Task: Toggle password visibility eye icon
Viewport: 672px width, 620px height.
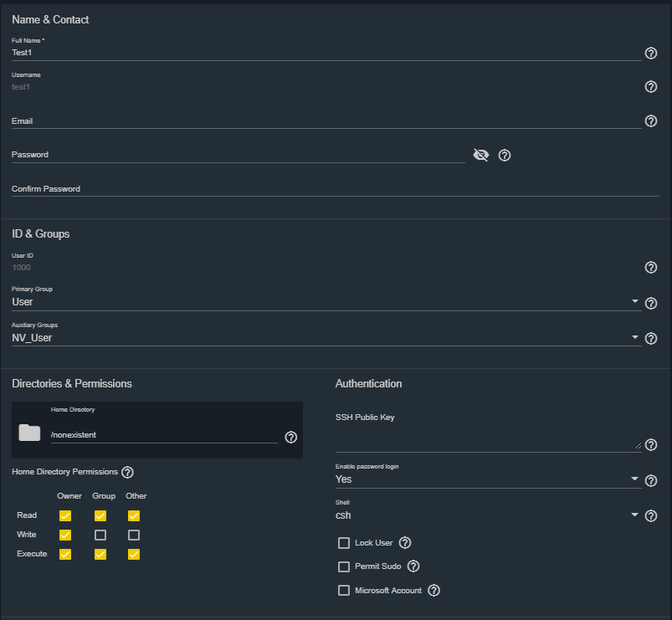Action: point(480,155)
